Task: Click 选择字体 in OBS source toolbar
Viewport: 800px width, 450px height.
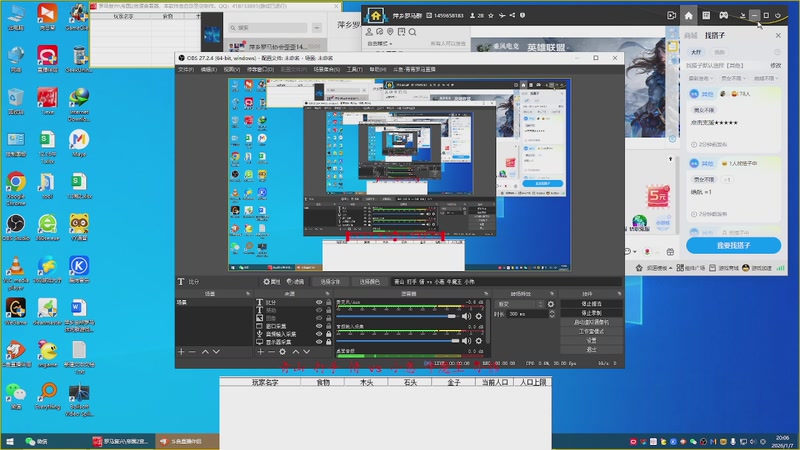Action: 330,282
